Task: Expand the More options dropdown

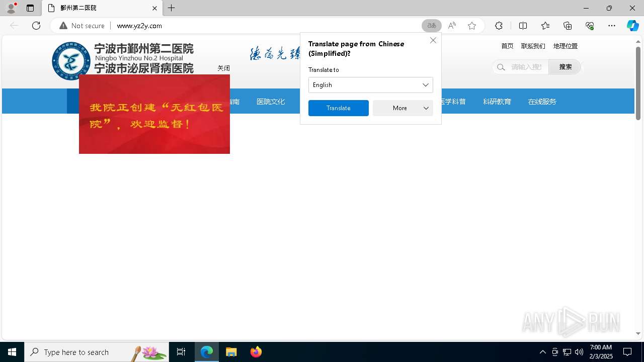Action: pos(403,108)
